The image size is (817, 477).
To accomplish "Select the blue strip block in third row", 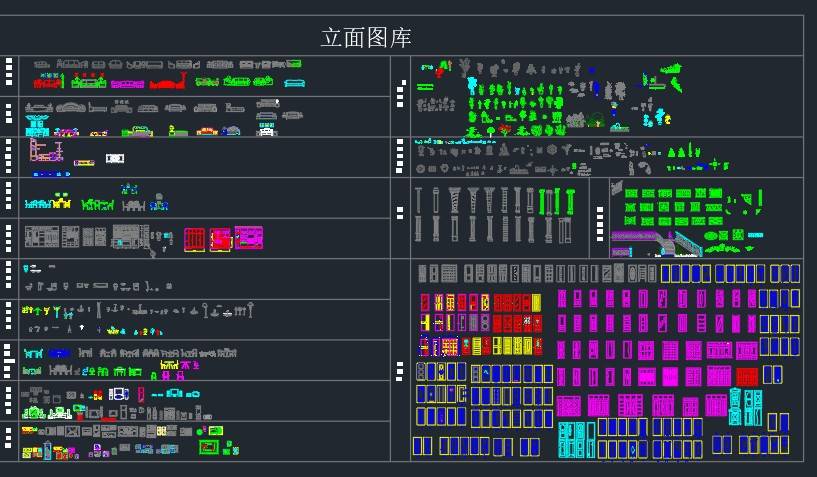I will click(x=51, y=174).
